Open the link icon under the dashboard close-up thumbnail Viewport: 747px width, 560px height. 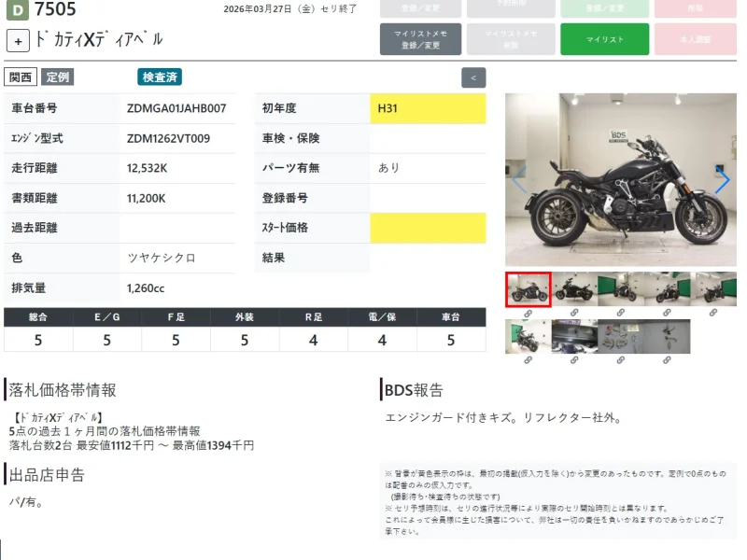(574, 360)
